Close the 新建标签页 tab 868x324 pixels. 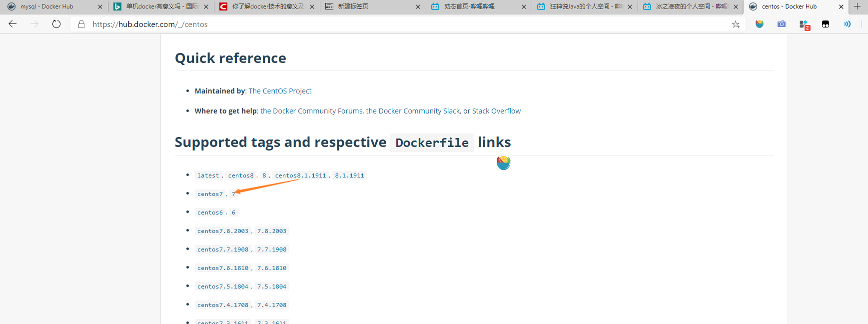[x=418, y=6]
